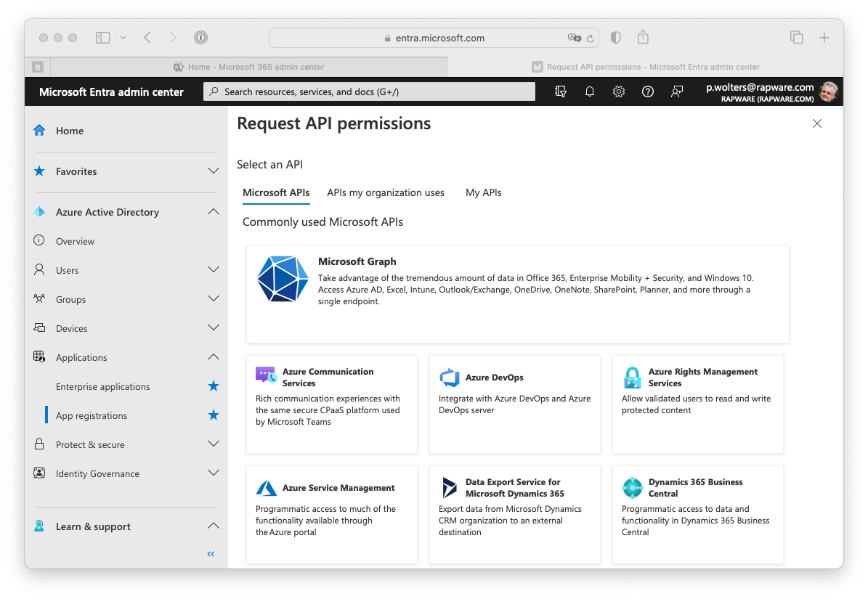Expand the Users chevron
This screenshot has width=868, height=599.
[x=213, y=270]
